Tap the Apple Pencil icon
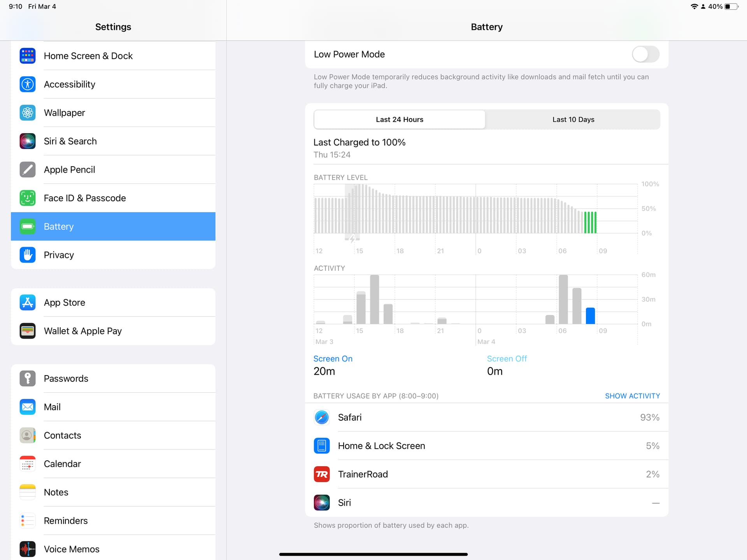The width and height of the screenshot is (747, 560). pos(28,169)
